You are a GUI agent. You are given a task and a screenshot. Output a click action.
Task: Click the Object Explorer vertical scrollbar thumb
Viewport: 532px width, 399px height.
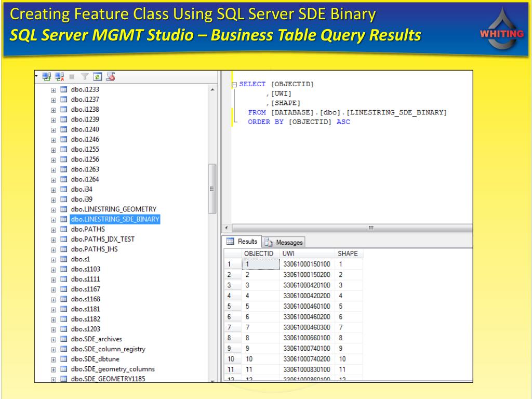click(212, 189)
